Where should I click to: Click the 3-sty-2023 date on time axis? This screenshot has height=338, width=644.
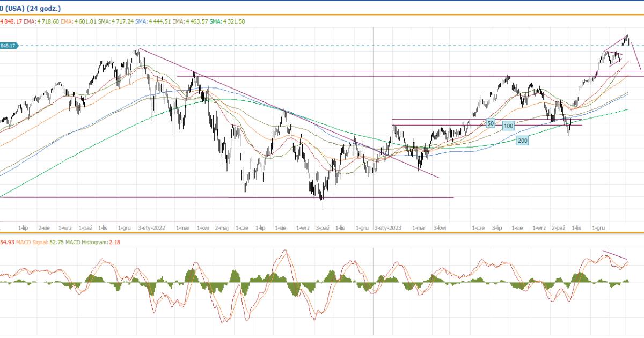pos(388,228)
